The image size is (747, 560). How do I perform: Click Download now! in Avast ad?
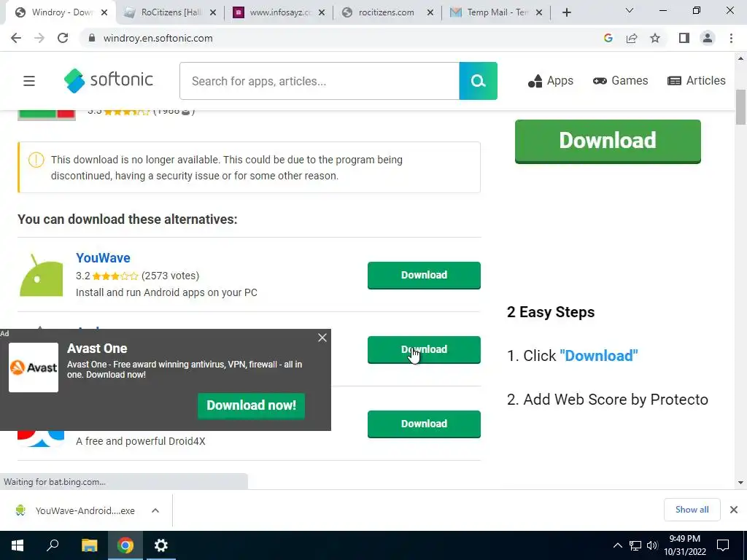click(x=251, y=405)
